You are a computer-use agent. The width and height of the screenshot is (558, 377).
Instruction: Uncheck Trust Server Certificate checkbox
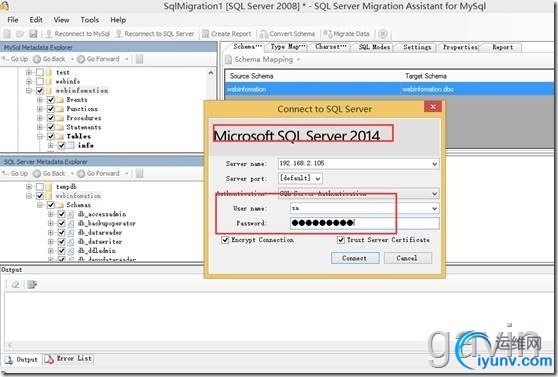[x=341, y=240]
